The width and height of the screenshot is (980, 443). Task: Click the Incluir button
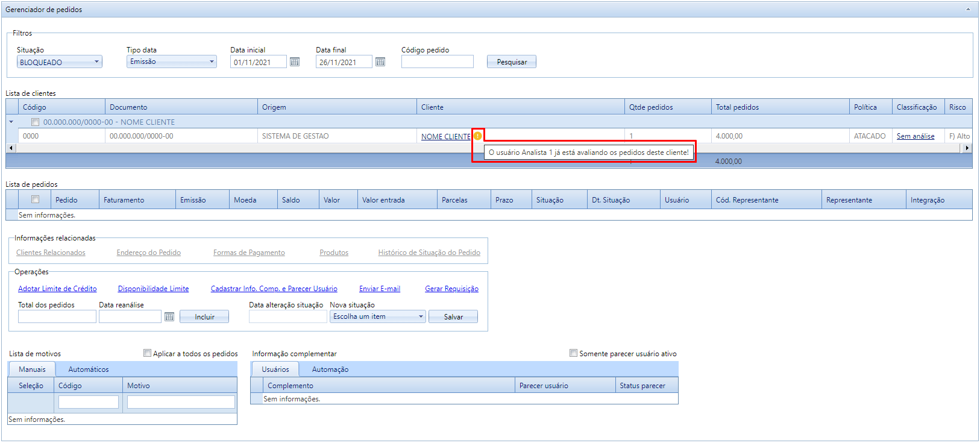204,317
